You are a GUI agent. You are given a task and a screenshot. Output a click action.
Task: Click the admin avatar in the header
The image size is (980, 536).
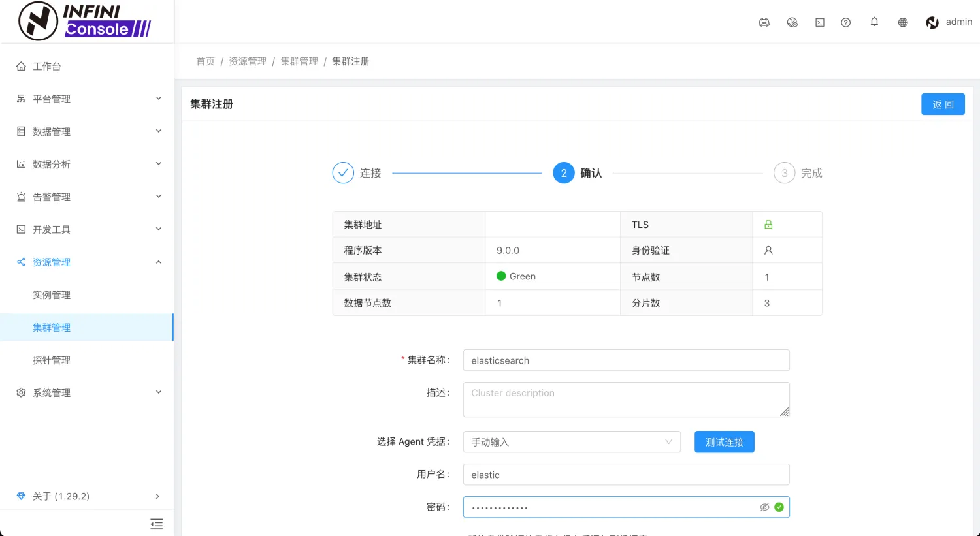click(932, 22)
